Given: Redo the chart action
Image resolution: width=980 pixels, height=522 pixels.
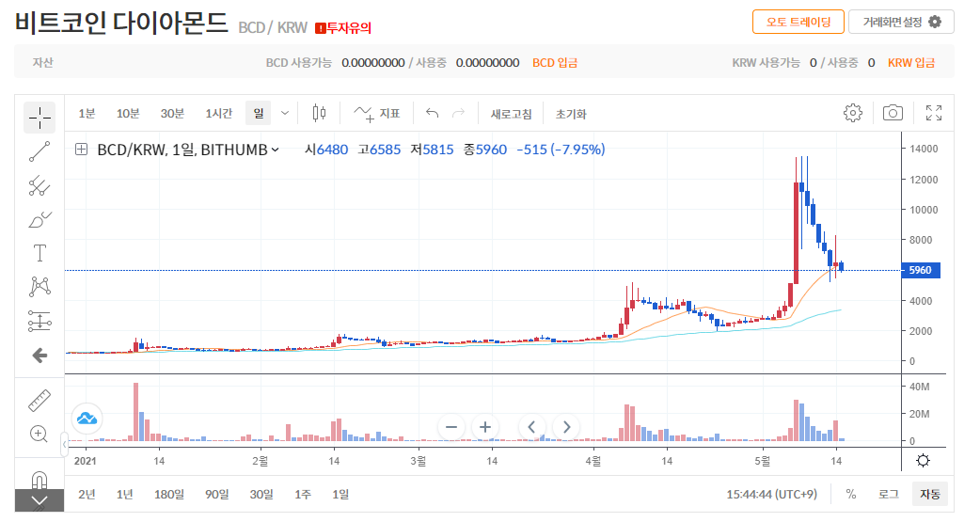Looking at the screenshot, I should click(458, 113).
